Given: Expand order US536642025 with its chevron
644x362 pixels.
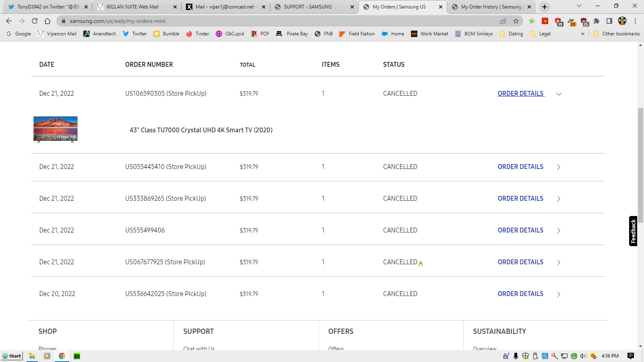Looking at the screenshot, I should click(559, 294).
